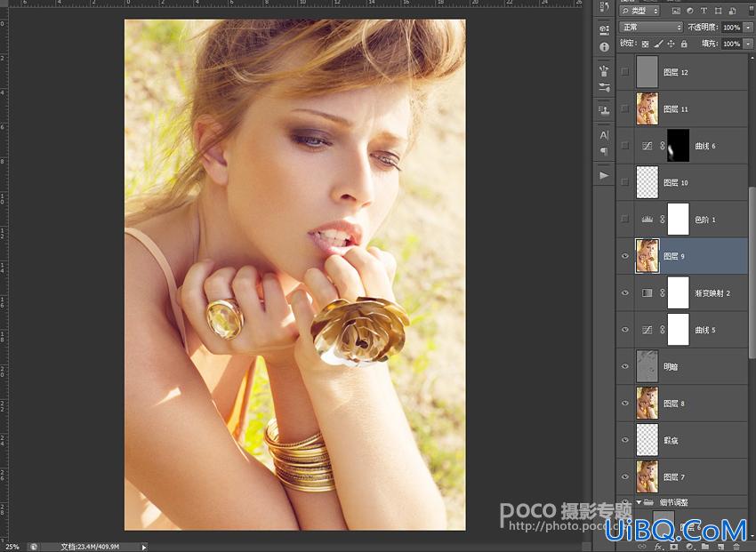Open the fill slider dropdown arrow
The image size is (756, 552).
[x=748, y=44]
